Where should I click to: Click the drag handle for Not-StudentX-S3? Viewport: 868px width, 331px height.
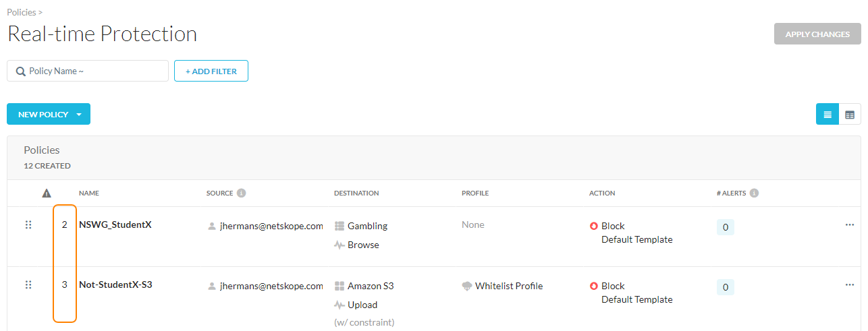point(28,285)
